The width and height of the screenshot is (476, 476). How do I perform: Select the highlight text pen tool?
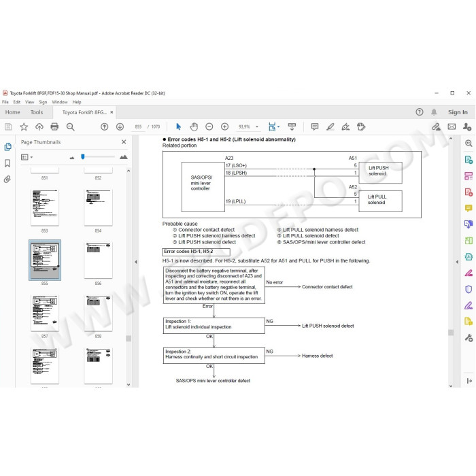[x=330, y=126]
